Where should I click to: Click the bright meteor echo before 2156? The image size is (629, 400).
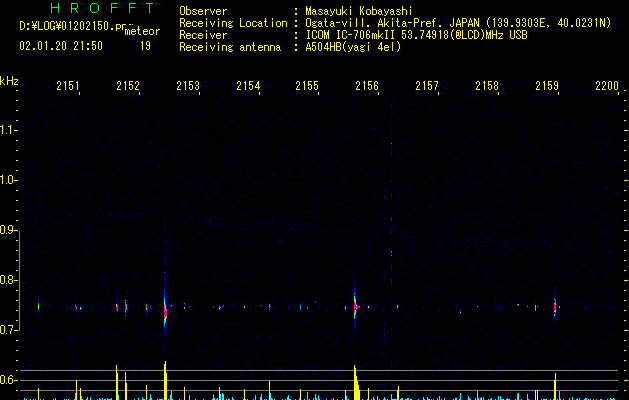pyautogui.click(x=355, y=307)
